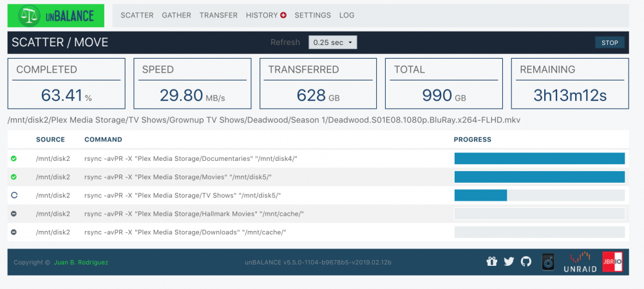Go to the Transfer tab
Screen dimensions: 644x289
click(218, 15)
